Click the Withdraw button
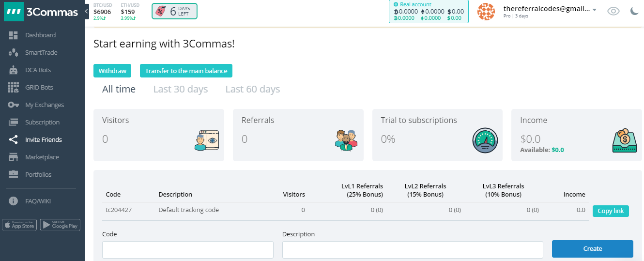 click(112, 71)
